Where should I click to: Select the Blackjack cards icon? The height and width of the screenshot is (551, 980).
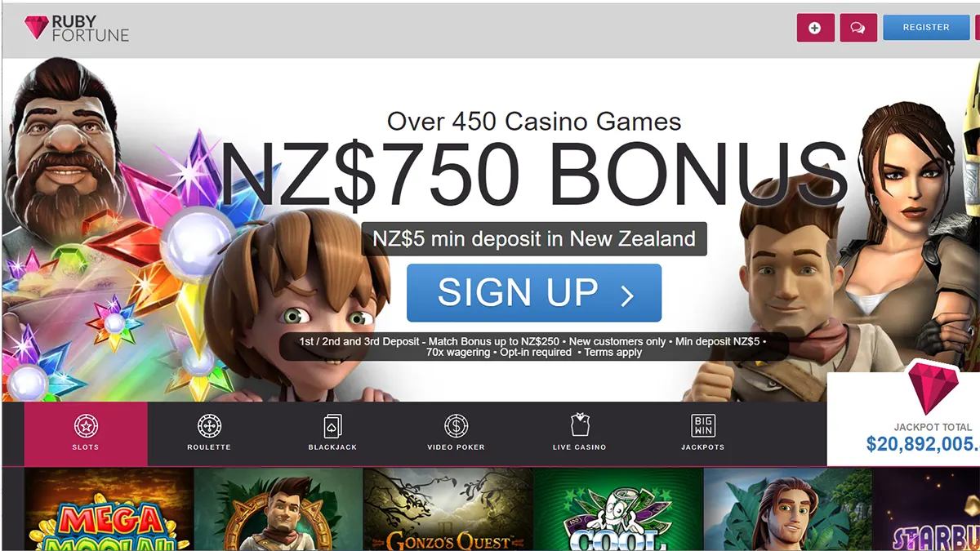pos(332,425)
